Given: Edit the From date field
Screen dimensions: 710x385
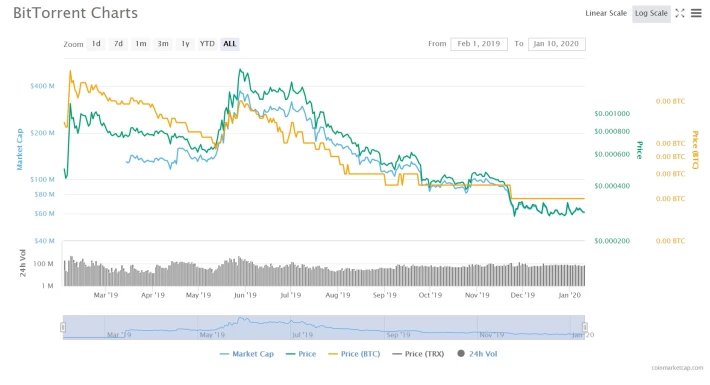Looking at the screenshot, I should (x=479, y=44).
